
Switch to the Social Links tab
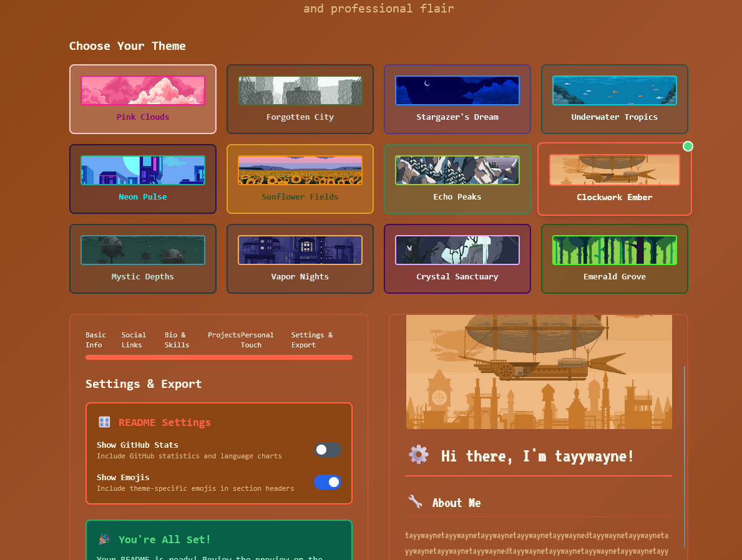click(134, 340)
